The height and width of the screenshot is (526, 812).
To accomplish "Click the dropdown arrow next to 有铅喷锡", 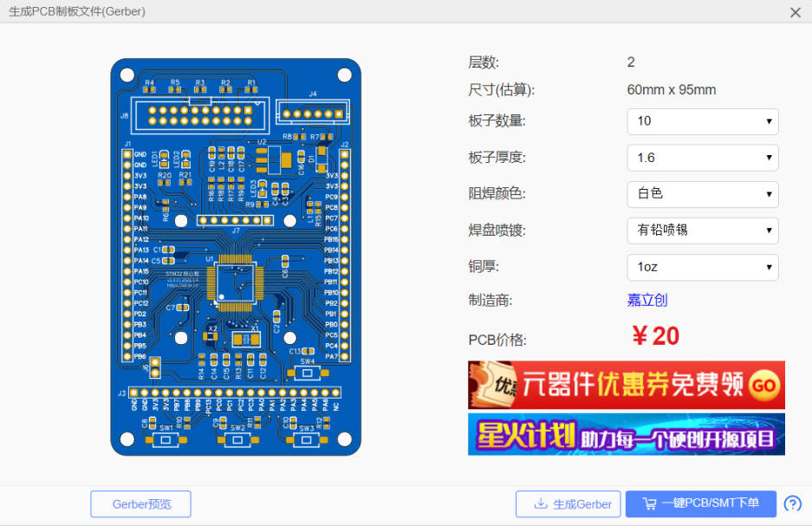I will click(769, 231).
